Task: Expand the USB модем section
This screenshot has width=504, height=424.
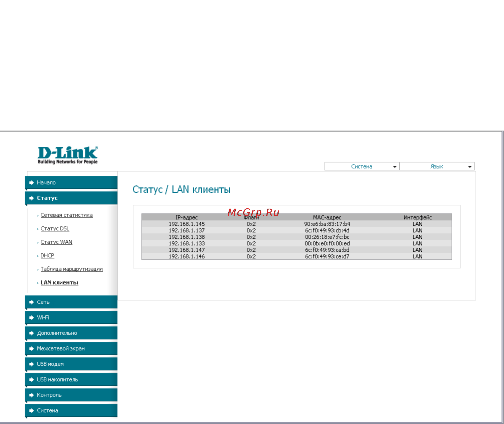Action: (71, 364)
